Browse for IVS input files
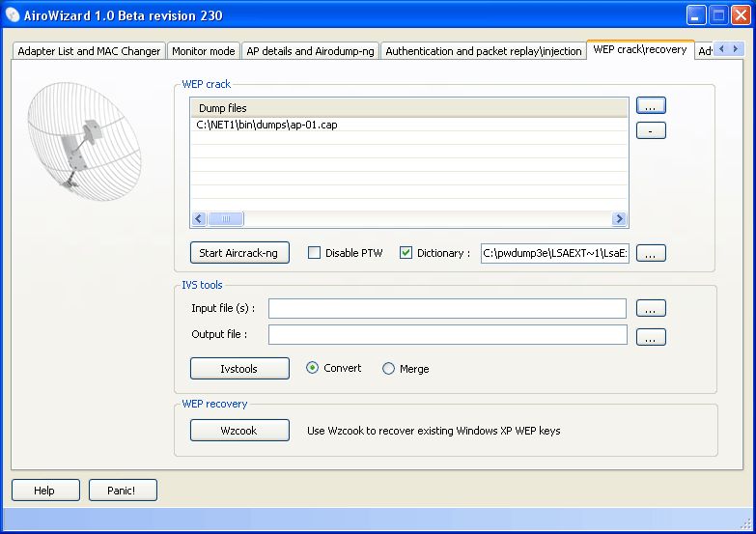Viewport: 756px width, 534px height. (651, 308)
